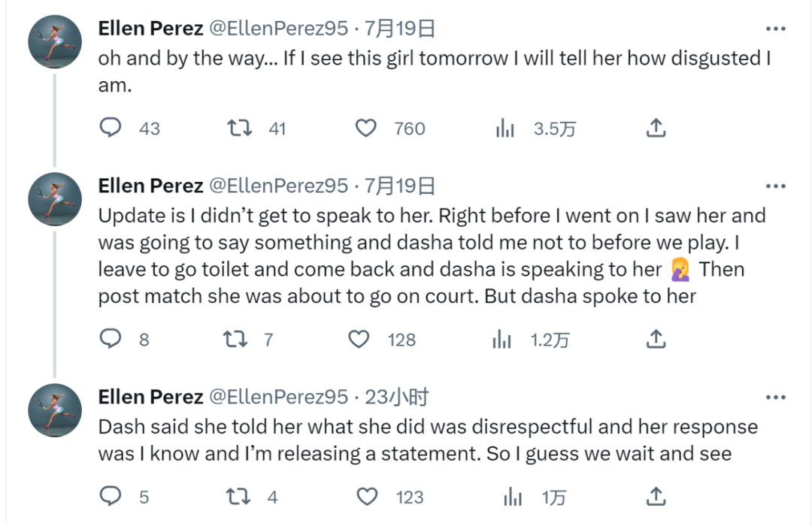Reply to the "Dash said" tweet

pos(111,497)
